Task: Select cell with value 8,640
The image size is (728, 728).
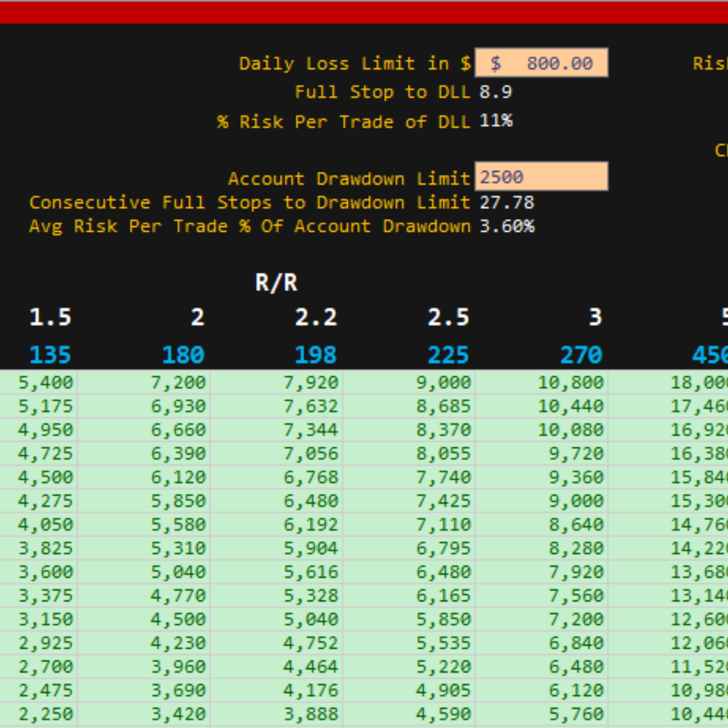Action: tap(542, 524)
